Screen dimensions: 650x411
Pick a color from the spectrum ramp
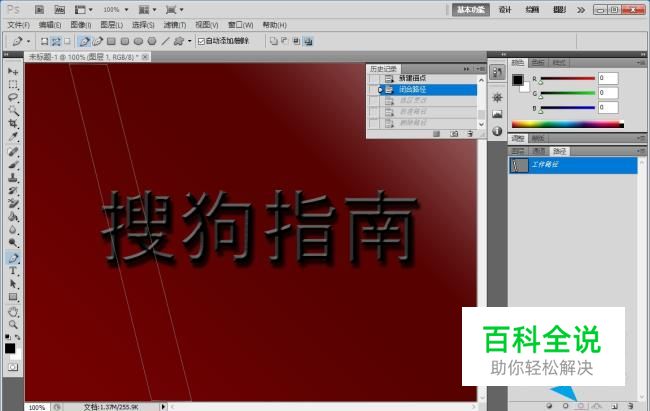[x=568, y=124]
